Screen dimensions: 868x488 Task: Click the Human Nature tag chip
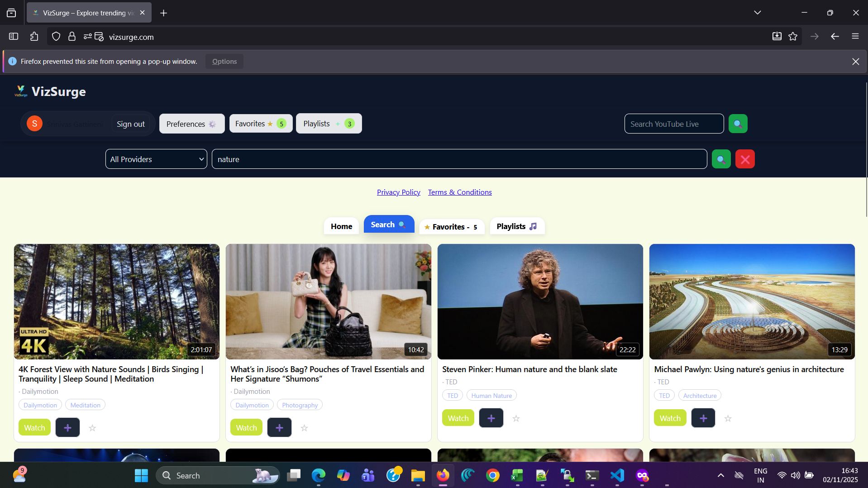tap(491, 395)
